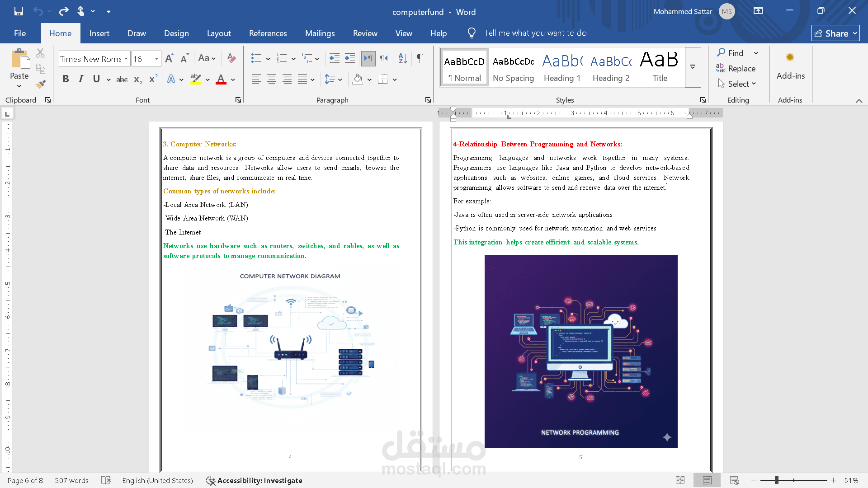Switch to the Layout tab
The height and width of the screenshot is (488, 868).
coord(219,33)
